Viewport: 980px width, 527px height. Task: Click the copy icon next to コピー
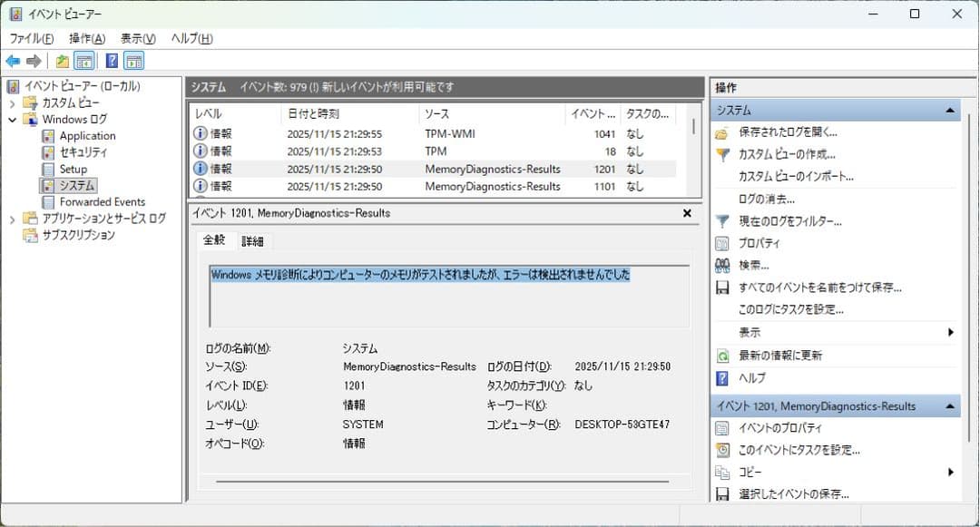pos(721,472)
